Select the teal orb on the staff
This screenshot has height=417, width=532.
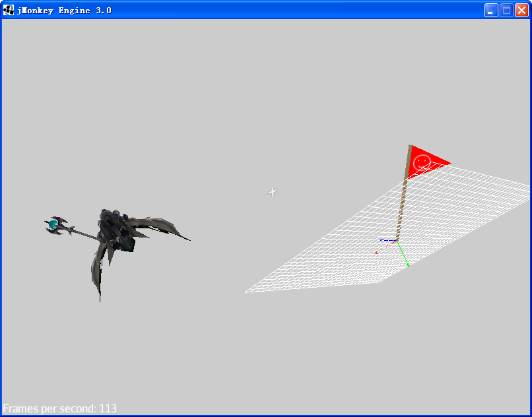[53, 224]
